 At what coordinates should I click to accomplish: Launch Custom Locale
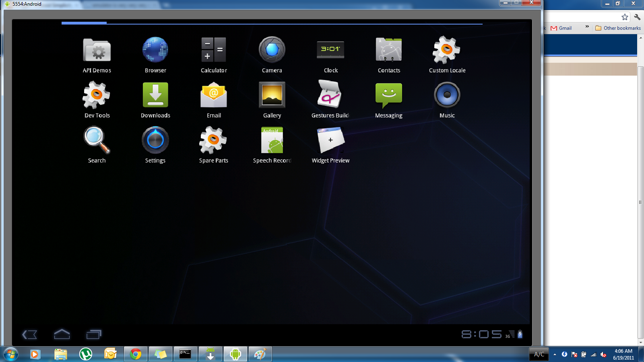point(447,49)
